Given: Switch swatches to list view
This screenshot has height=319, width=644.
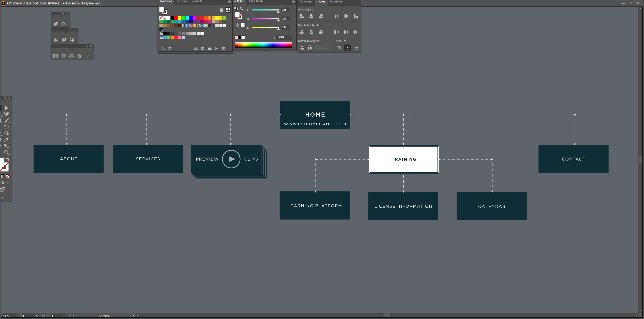Looking at the screenshot, I should 221,10.
